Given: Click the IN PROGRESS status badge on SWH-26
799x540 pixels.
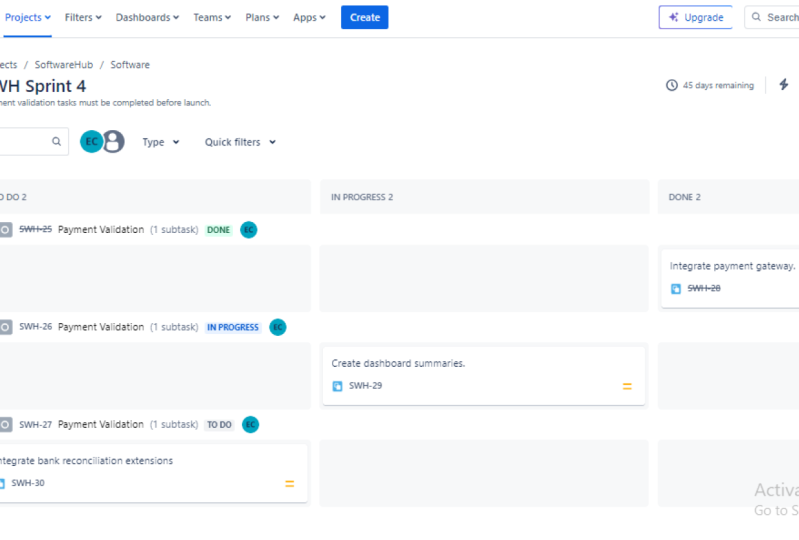Looking at the screenshot, I should pos(233,327).
